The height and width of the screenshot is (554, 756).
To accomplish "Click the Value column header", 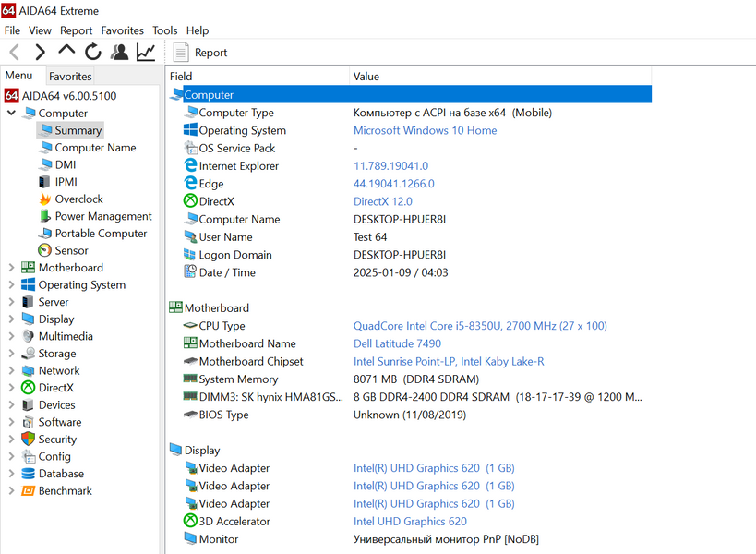I will [500, 77].
